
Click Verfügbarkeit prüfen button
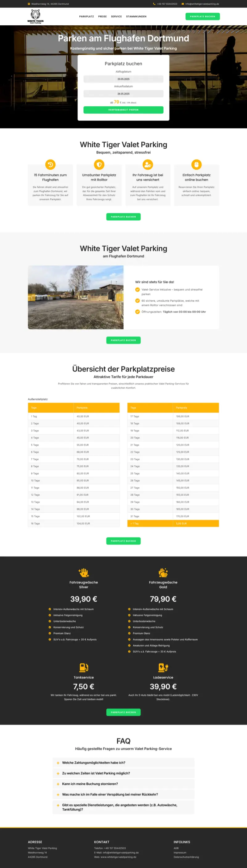coord(124,110)
